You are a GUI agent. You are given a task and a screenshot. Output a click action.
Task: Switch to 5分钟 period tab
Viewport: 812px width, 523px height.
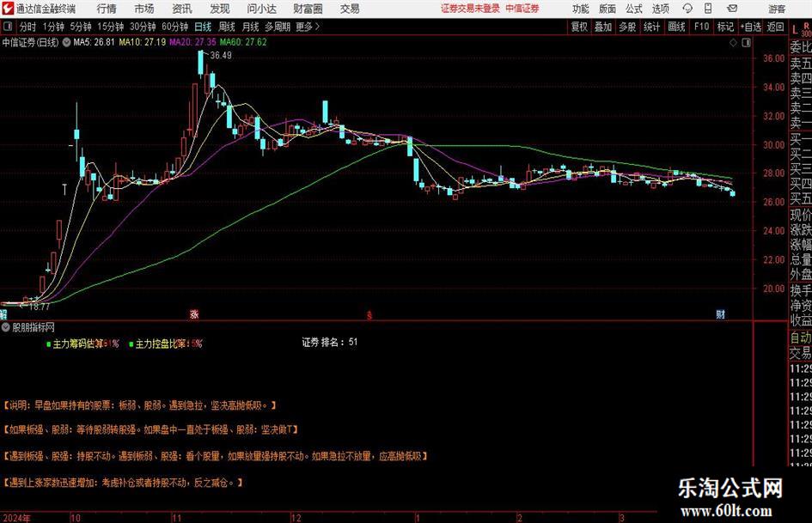click(80, 27)
